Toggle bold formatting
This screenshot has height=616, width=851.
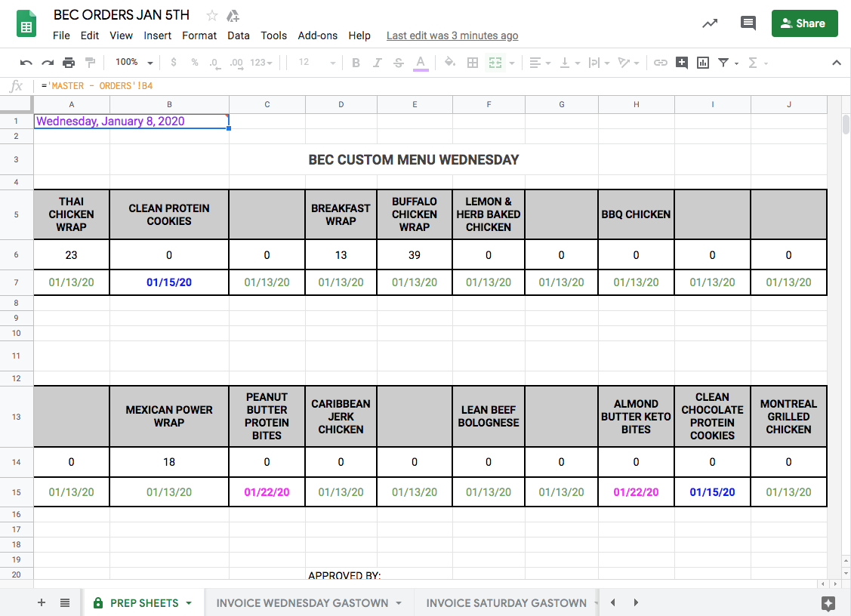click(356, 63)
